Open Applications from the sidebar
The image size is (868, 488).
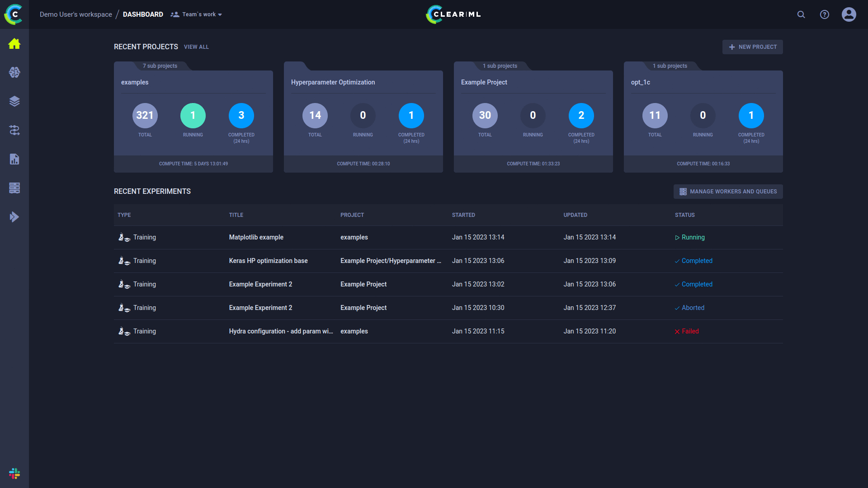[14, 217]
